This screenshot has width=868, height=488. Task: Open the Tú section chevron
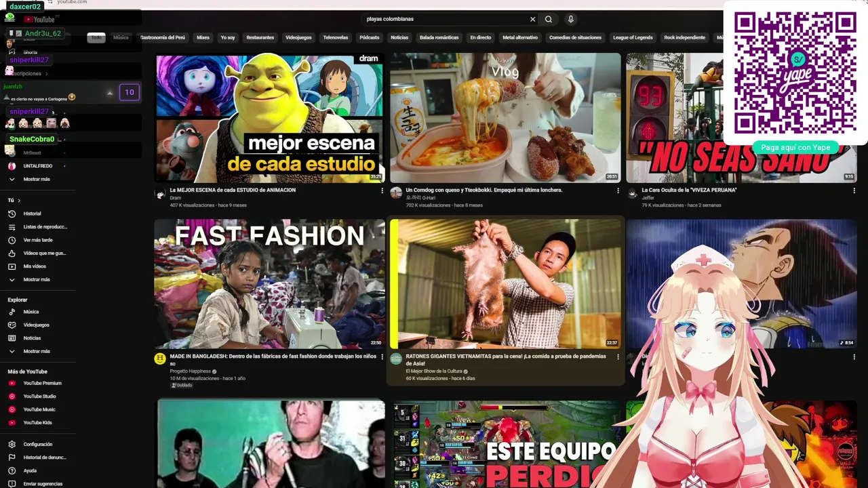click(19, 201)
